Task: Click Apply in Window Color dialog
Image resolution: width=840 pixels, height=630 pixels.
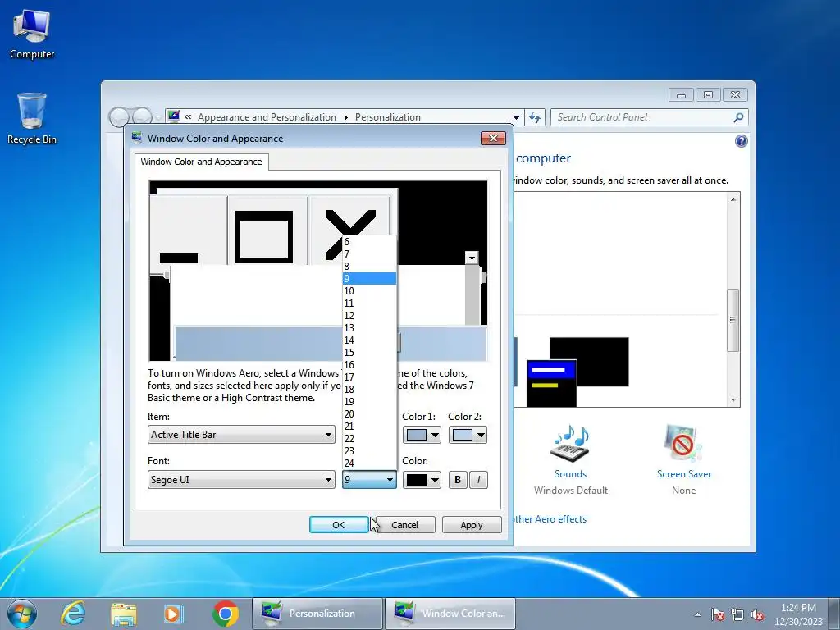Action: (x=472, y=525)
